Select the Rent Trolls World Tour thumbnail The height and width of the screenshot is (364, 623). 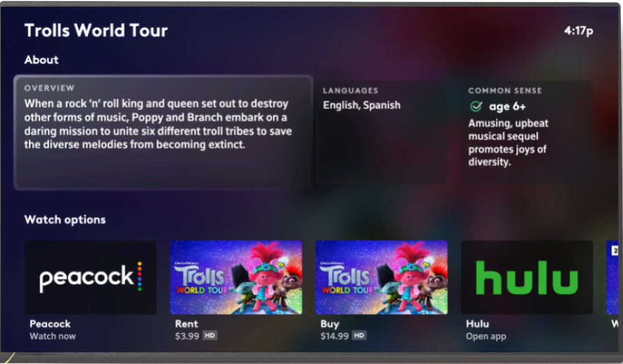point(236,278)
